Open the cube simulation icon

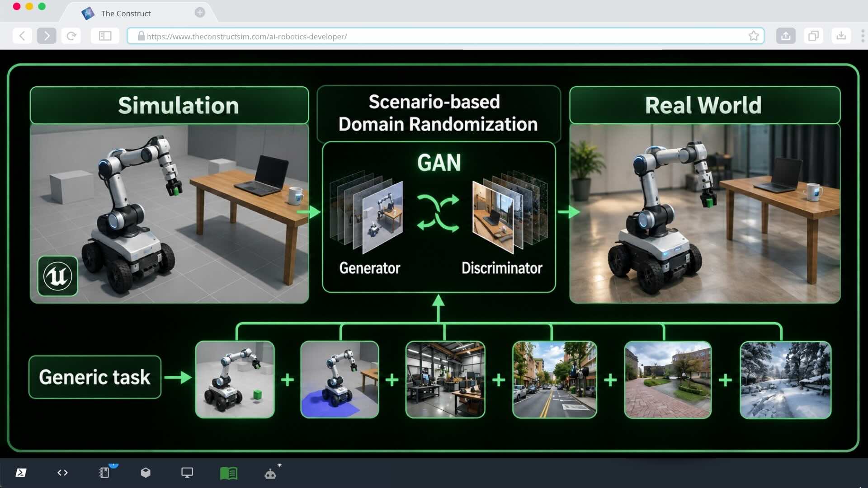[x=146, y=473]
